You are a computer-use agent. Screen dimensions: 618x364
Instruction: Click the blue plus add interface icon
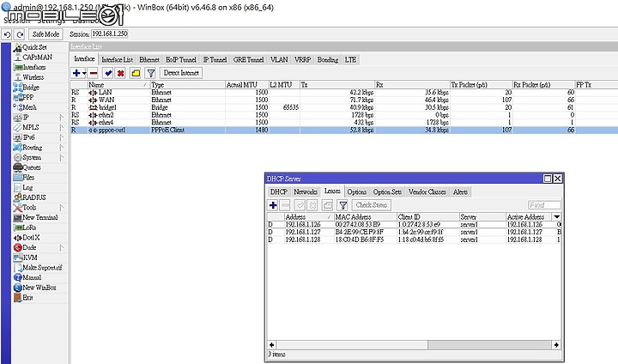click(x=76, y=73)
